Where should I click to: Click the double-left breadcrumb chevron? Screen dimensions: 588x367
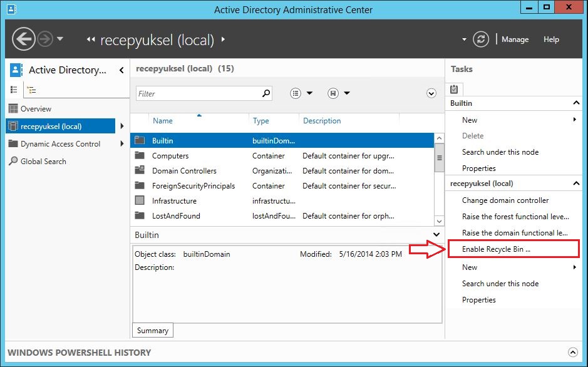[90, 39]
